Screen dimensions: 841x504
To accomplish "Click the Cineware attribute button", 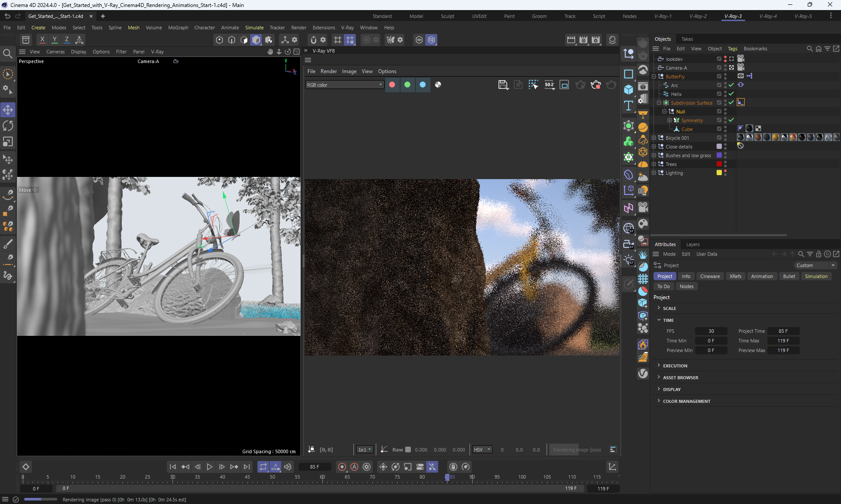I will click(710, 276).
